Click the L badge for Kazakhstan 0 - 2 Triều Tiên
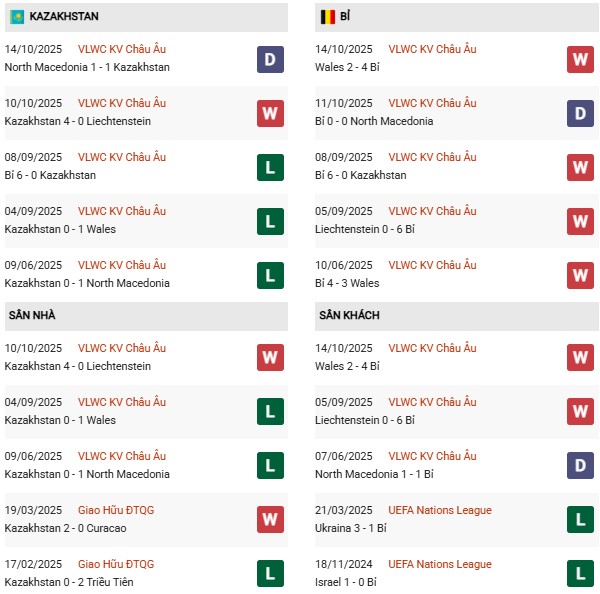Viewport: 600px width, 594px height. point(269,574)
